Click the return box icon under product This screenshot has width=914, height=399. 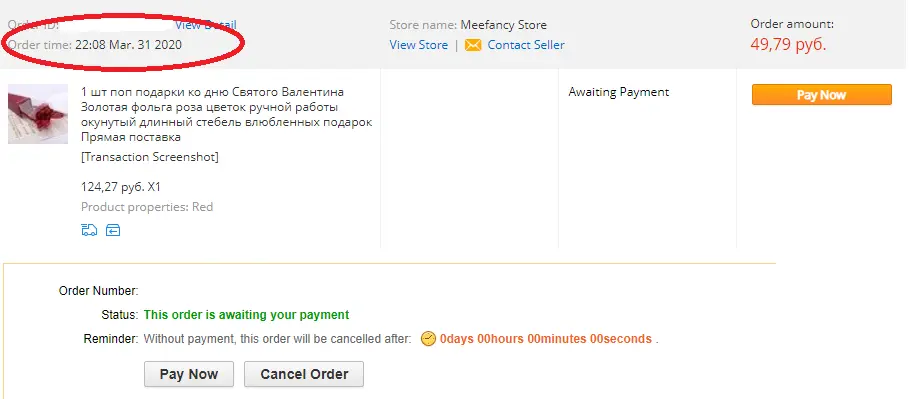[113, 230]
